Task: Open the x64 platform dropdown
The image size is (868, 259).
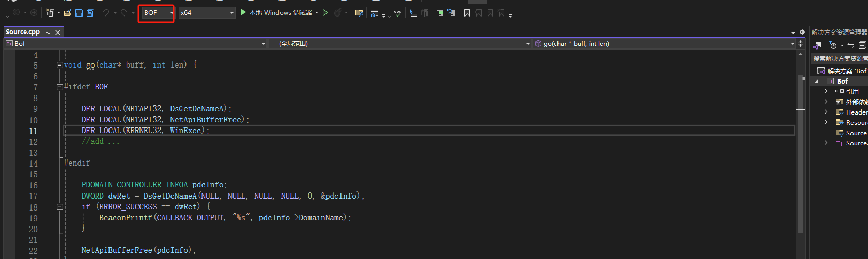Action: [207, 13]
